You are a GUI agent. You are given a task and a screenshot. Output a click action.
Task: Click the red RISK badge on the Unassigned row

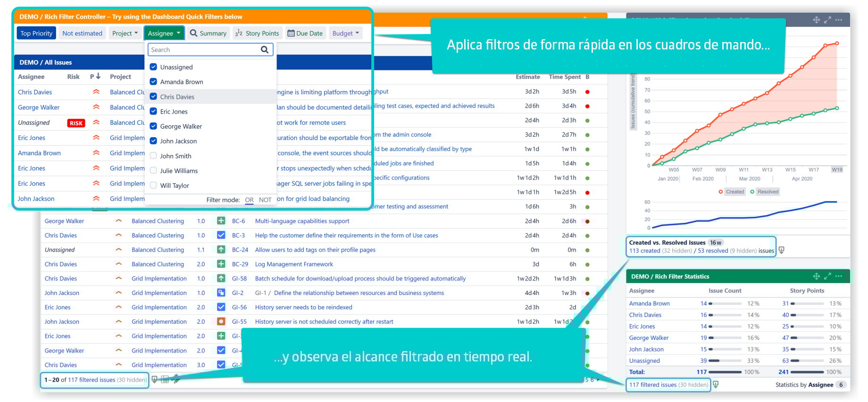(x=76, y=123)
